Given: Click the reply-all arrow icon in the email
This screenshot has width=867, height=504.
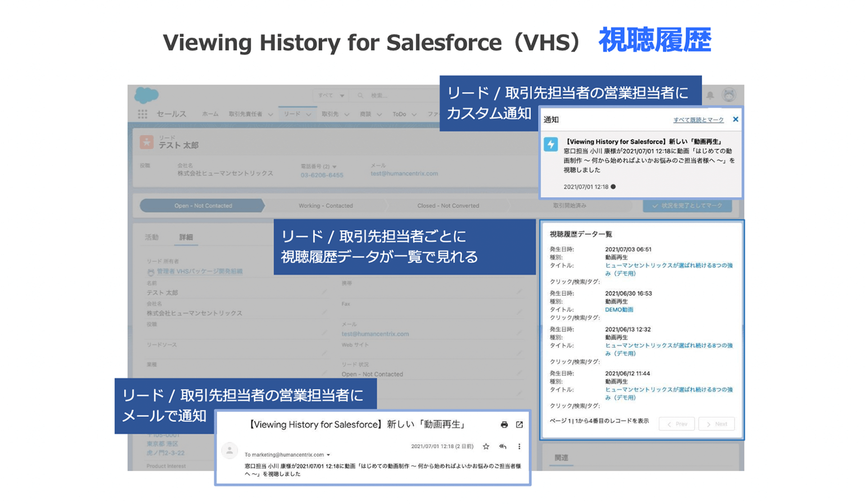Looking at the screenshot, I should [x=503, y=446].
